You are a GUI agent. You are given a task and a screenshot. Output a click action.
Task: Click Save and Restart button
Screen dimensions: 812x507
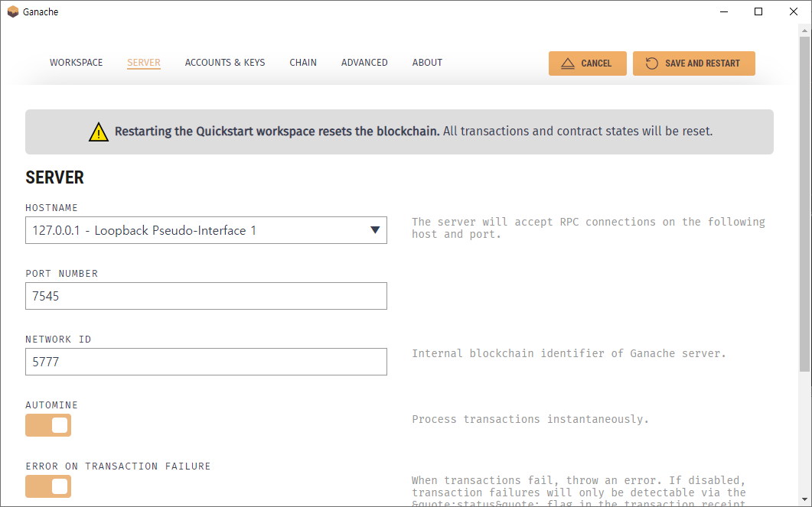[x=694, y=63]
